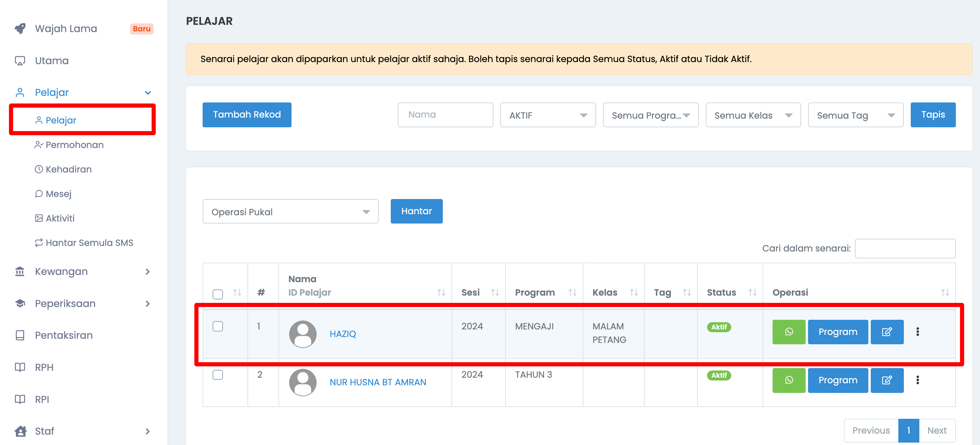Click the Staf house icon
Viewport: 980px width, 445px height.
tap(20, 431)
